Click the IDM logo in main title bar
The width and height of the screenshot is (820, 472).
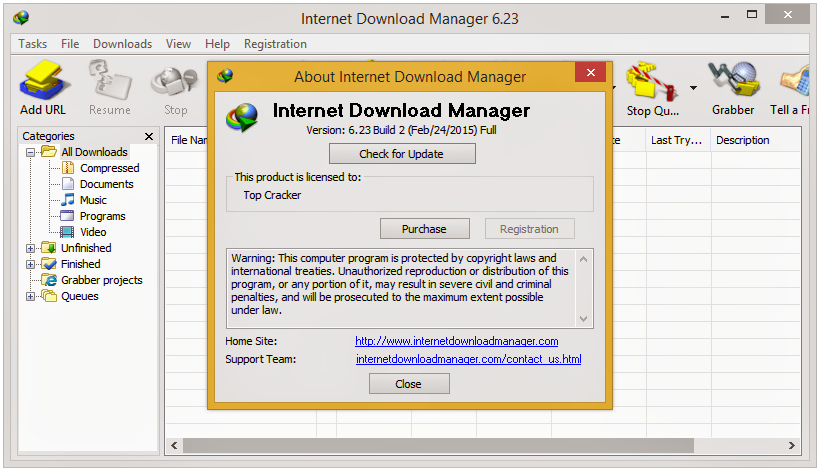click(x=21, y=18)
